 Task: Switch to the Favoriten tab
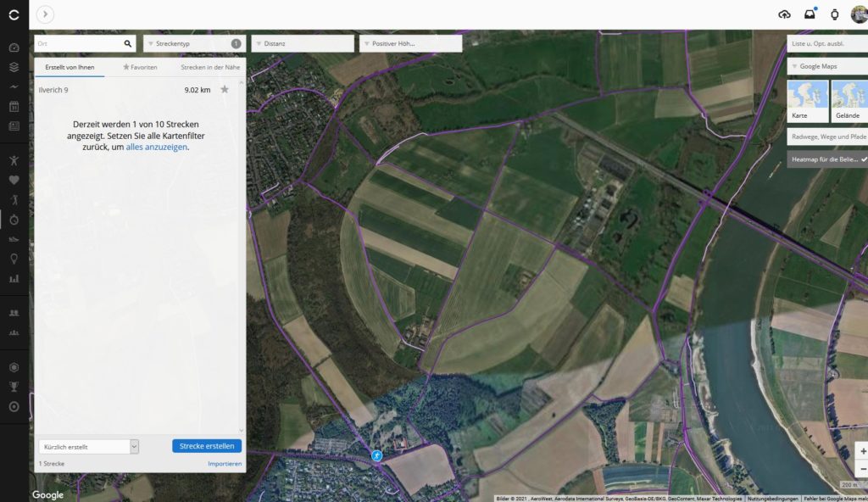coord(140,66)
